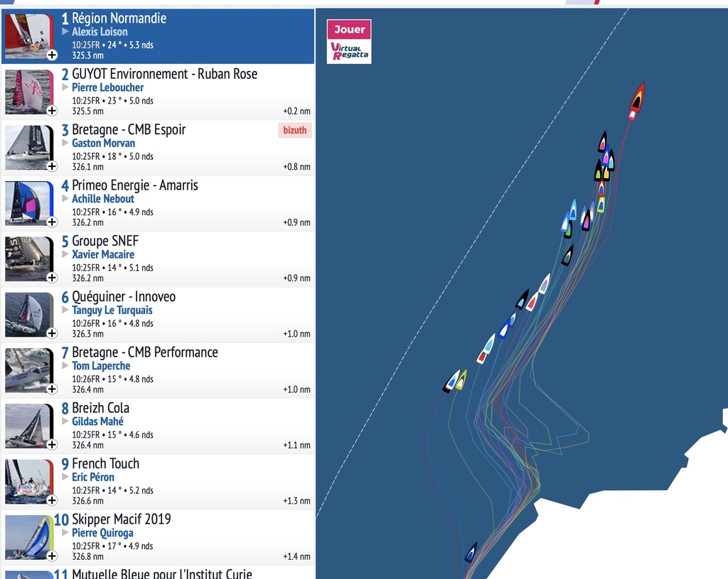The image size is (728, 579).
Task: Open skipper Pierre Quiroga link
Action: point(102,533)
